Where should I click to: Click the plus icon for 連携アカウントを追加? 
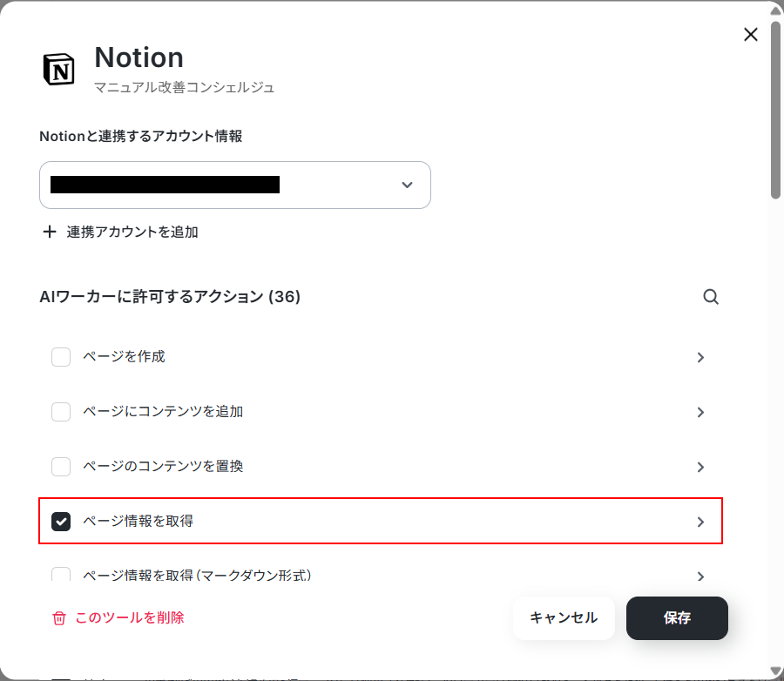[x=49, y=232]
